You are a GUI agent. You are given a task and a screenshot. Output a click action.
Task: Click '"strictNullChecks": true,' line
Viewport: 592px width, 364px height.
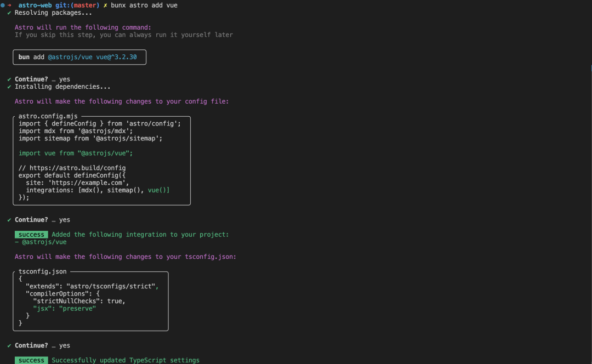[x=79, y=301]
